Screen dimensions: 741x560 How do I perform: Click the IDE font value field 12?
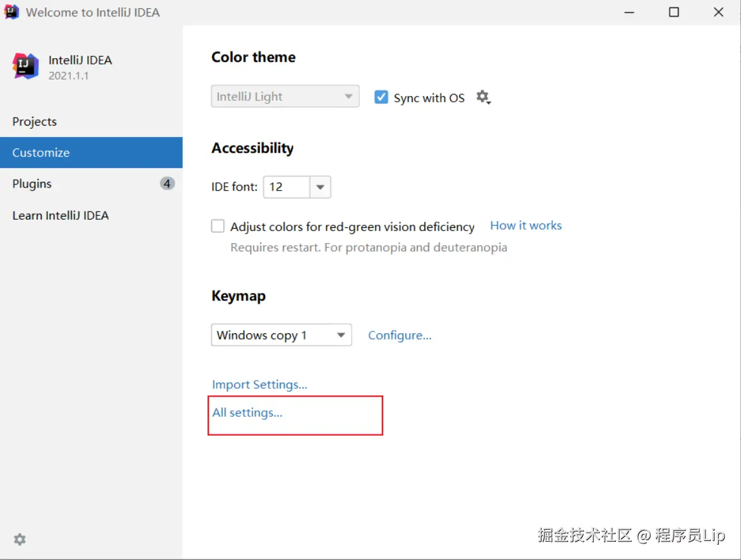(x=287, y=187)
